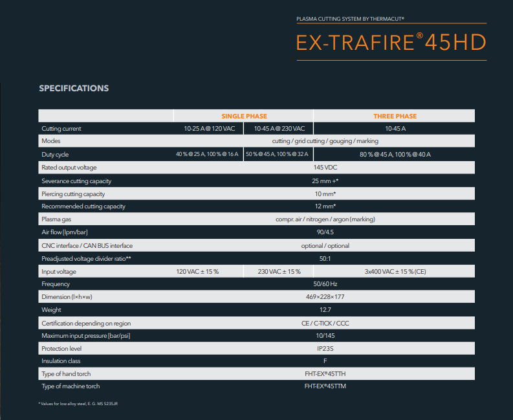This screenshot has height=420, width=513.
Task: Click '40 % @ 25 A, 100 % @ 16 A'
Action: [x=207, y=154]
